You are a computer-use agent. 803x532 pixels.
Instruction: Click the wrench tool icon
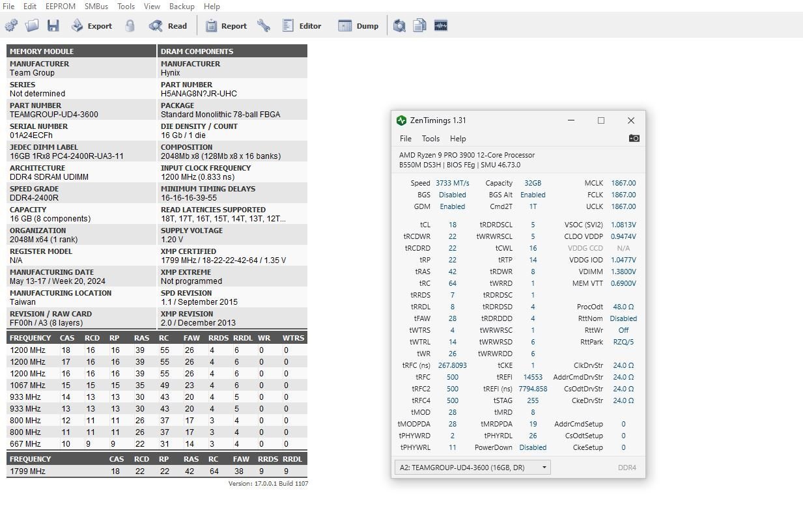coord(264,26)
